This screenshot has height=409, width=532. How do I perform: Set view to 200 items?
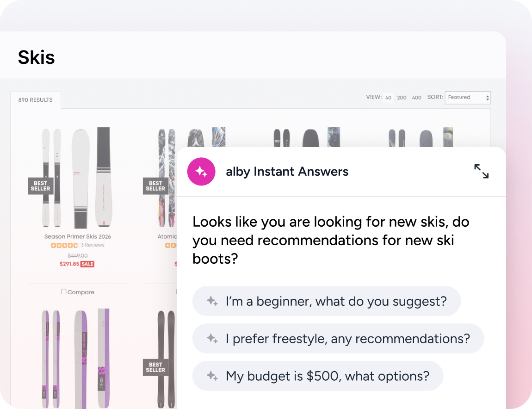pos(402,98)
